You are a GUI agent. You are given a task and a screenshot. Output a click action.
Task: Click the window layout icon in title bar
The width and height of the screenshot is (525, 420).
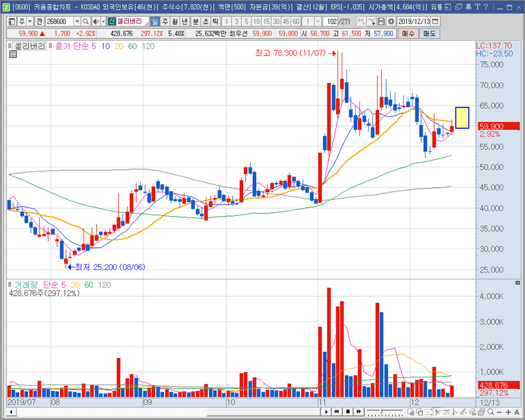(x=448, y=6)
